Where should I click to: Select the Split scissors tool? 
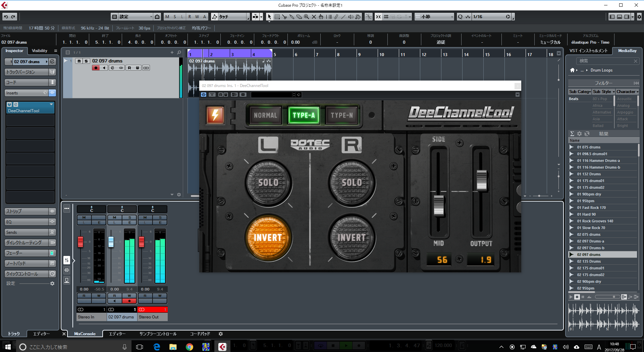(284, 17)
